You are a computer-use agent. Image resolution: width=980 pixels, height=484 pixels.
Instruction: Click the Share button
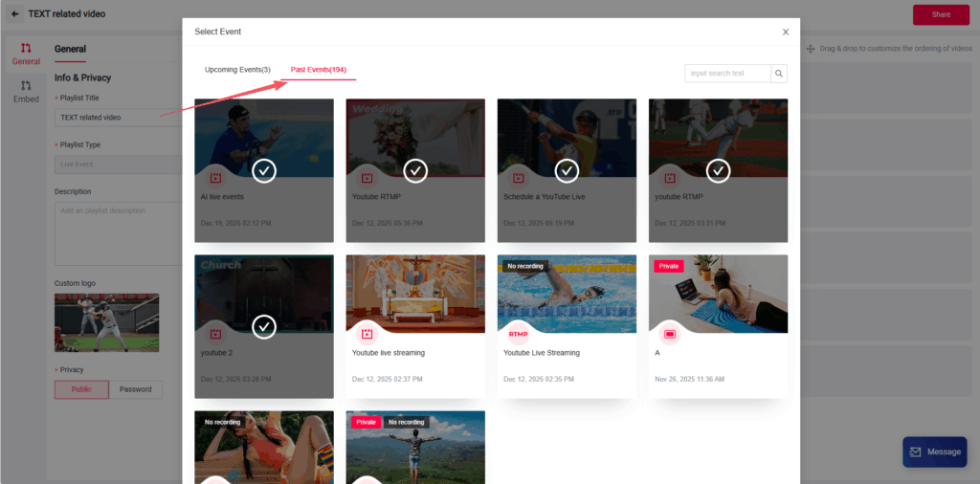click(x=941, y=14)
